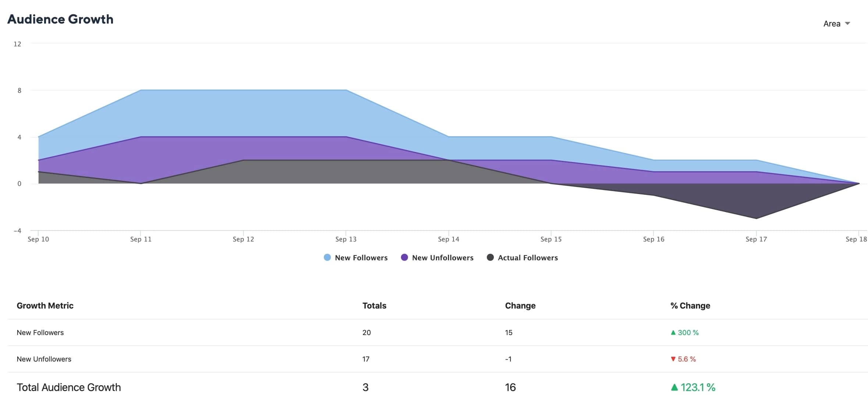Click the % Change column header
Viewport: 868px width, 405px height.
pos(690,306)
